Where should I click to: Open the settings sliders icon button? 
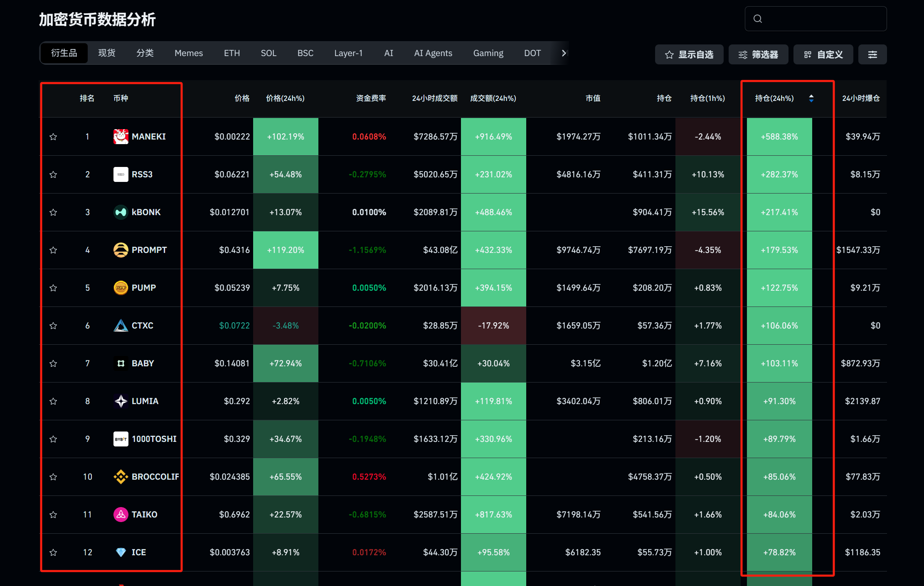coord(872,54)
